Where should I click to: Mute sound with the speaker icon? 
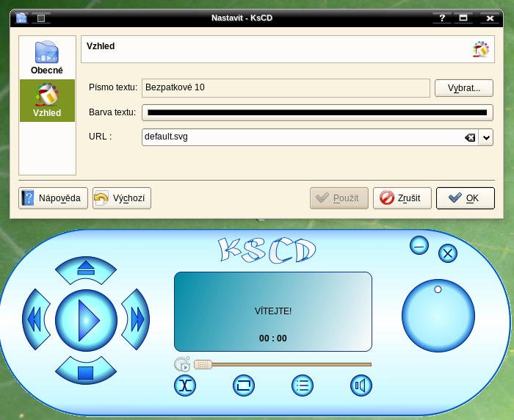361,385
